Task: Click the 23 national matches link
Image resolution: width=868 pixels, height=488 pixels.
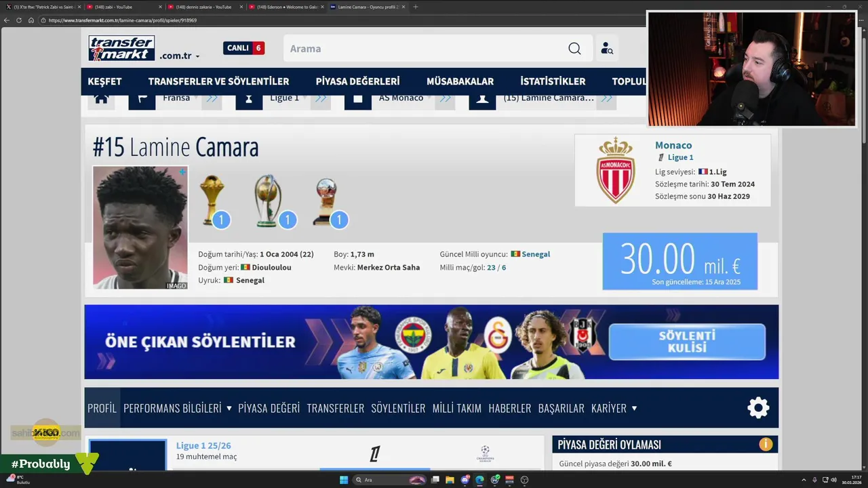Action: pos(492,268)
